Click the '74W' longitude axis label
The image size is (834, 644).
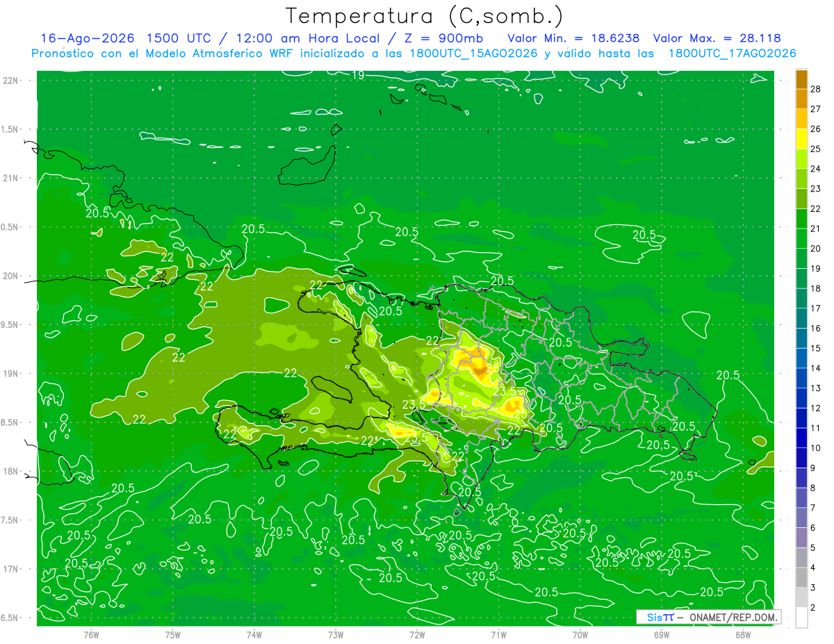[254, 635]
